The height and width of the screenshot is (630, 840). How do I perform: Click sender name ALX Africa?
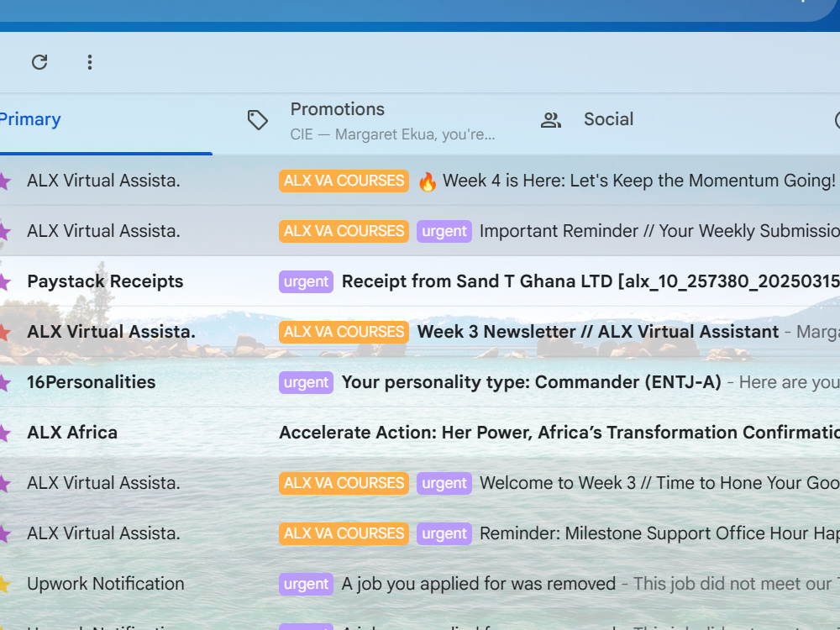(x=72, y=433)
